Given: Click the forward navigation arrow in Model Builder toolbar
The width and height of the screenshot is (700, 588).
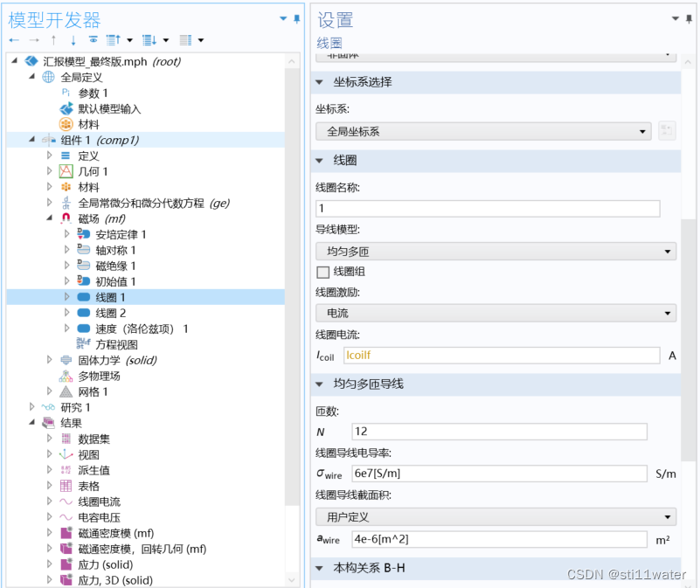Looking at the screenshot, I should click(33, 39).
